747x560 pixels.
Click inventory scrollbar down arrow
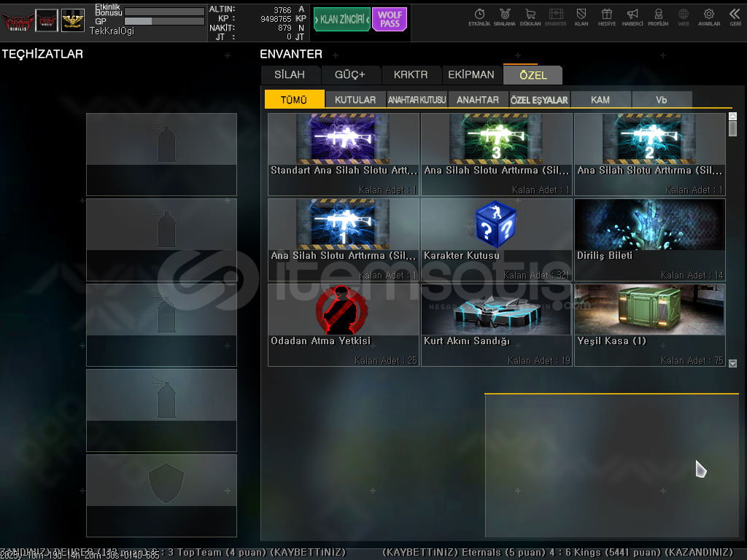732,363
